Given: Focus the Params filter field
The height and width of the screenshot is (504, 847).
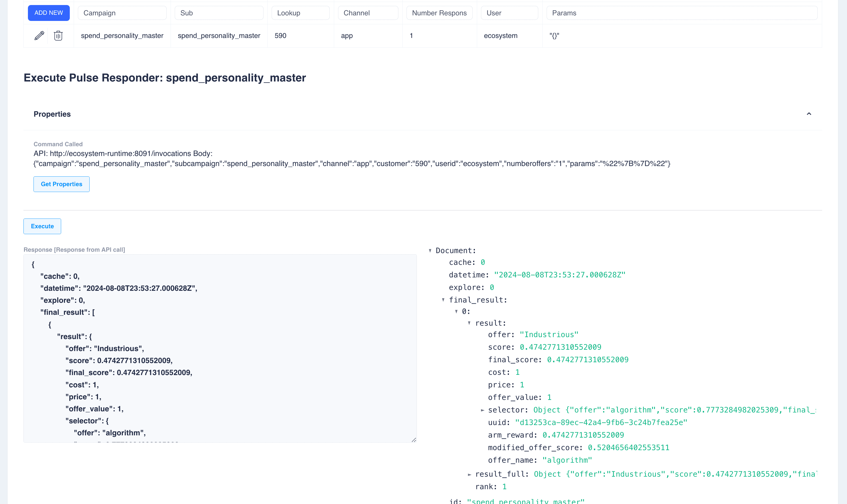Looking at the screenshot, I should 681,13.
